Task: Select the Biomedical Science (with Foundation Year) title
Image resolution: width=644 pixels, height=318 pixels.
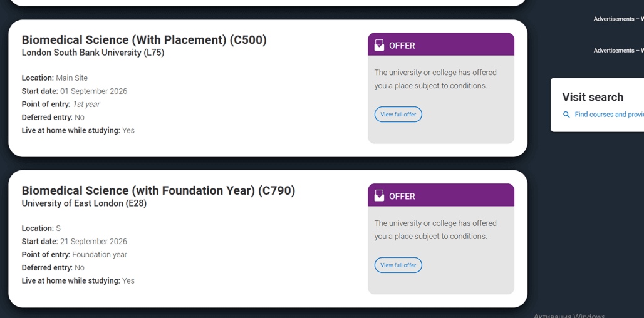Action: coord(158,190)
